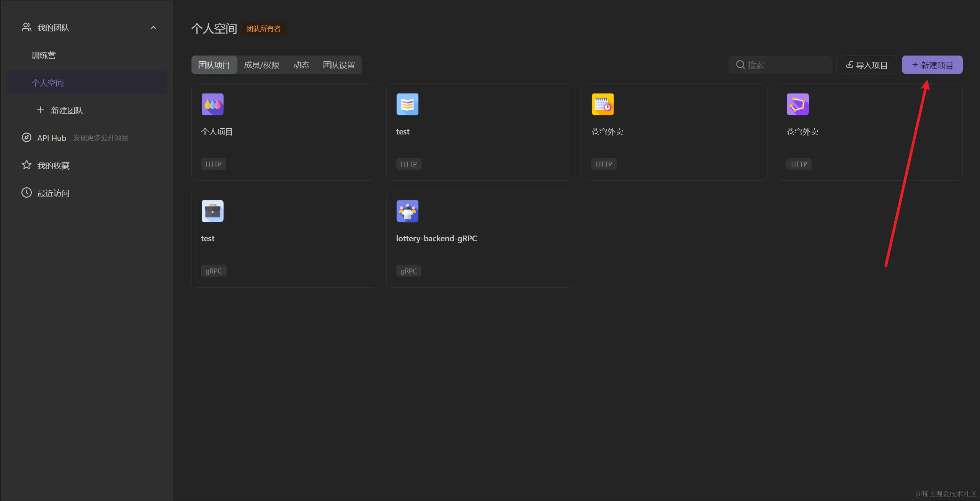
Task: Switch to the 动态 tab
Action: pyautogui.click(x=301, y=65)
